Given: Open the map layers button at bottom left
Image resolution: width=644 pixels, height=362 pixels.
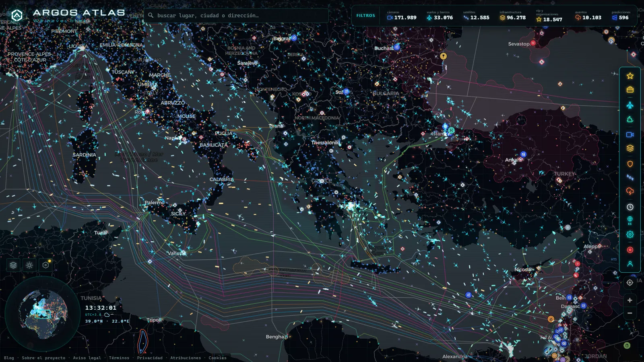Looking at the screenshot, I should pyautogui.click(x=13, y=265).
